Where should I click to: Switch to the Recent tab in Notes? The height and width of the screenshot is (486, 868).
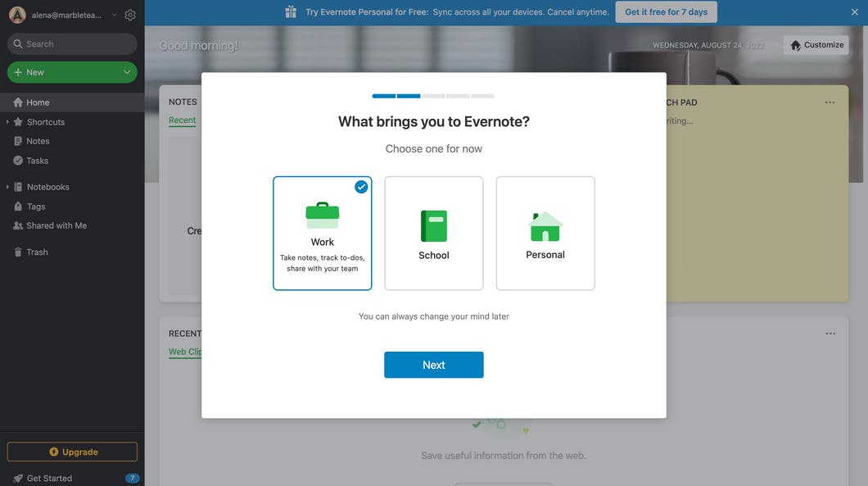(x=181, y=120)
